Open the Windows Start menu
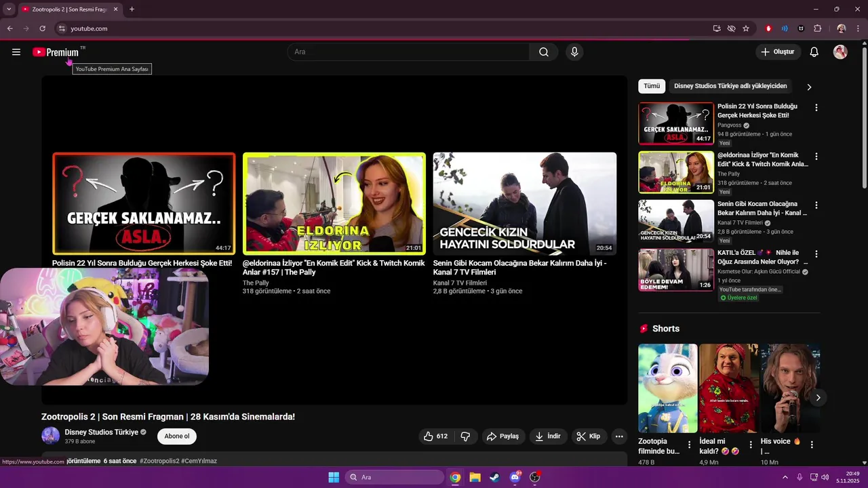The image size is (868, 488). coord(334,477)
